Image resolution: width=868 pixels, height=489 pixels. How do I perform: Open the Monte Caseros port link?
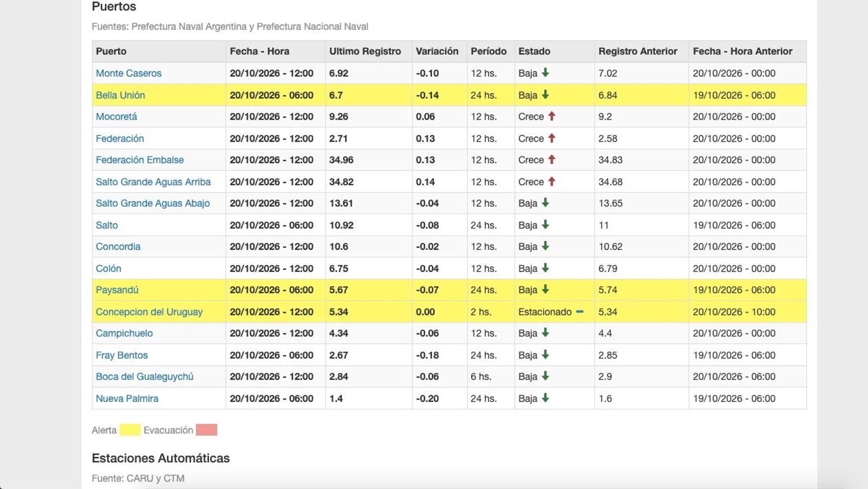click(x=128, y=73)
